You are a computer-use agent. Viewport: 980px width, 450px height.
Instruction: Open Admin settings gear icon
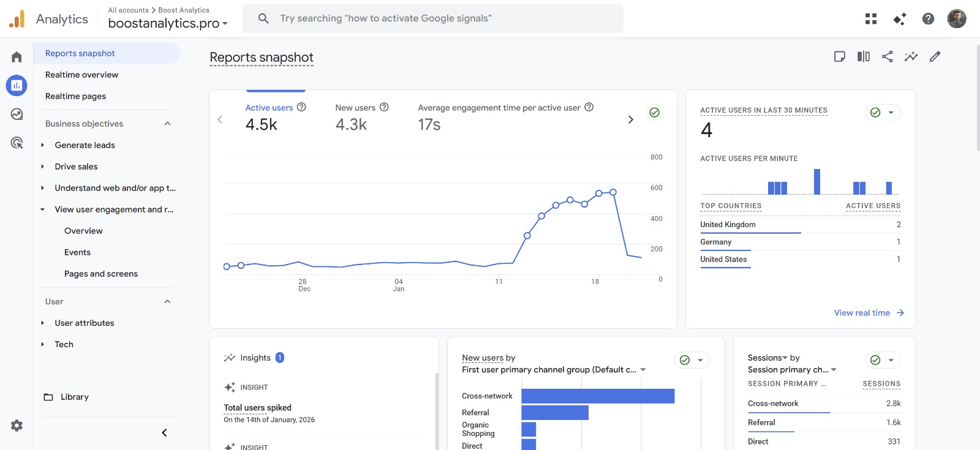(17, 426)
